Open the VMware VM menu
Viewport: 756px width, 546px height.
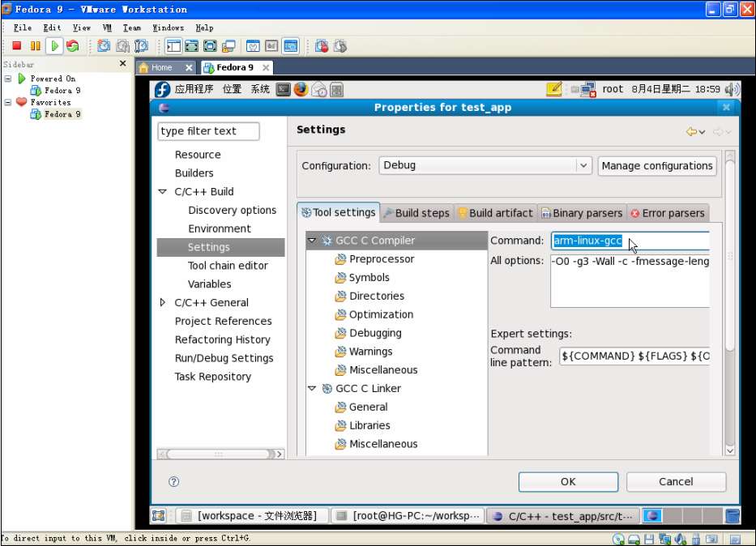pyautogui.click(x=107, y=28)
